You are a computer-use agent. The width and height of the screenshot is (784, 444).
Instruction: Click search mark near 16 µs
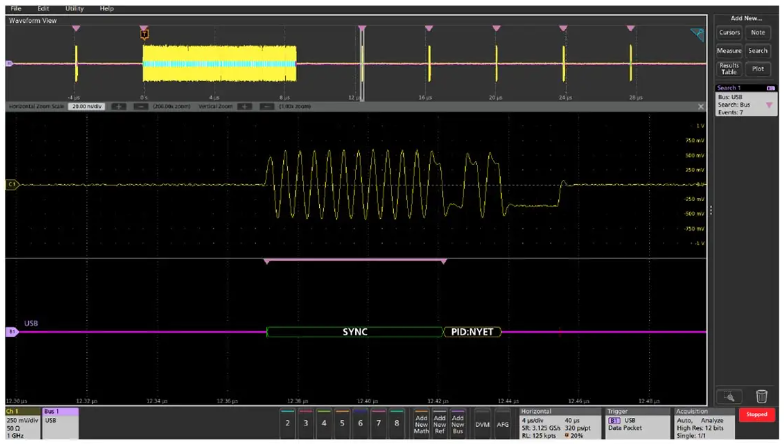(x=429, y=28)
